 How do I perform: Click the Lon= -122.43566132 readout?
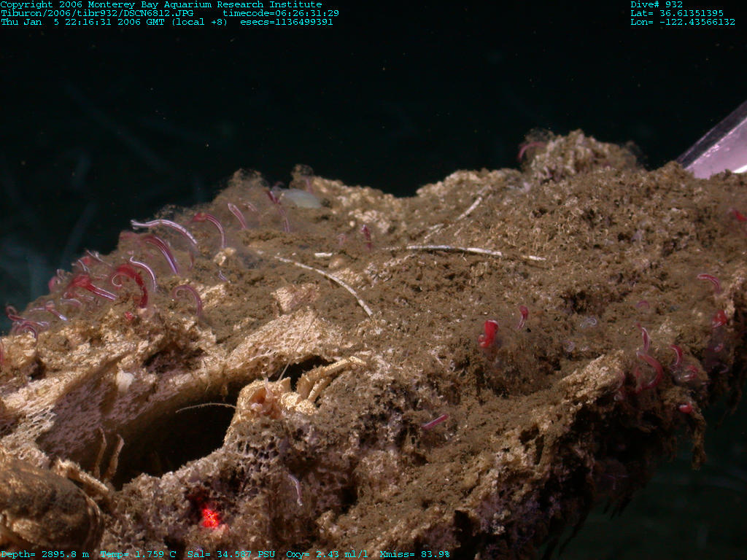click(683, 22)
